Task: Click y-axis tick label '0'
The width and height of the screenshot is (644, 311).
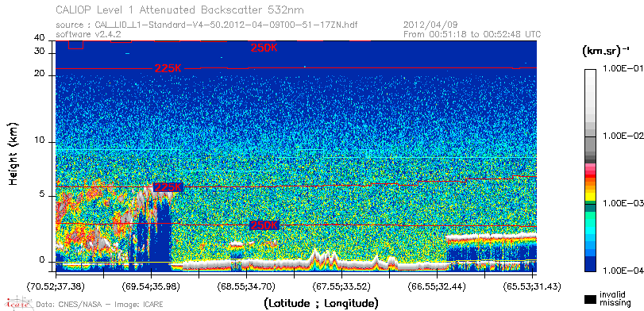Action: click(41, 260)
